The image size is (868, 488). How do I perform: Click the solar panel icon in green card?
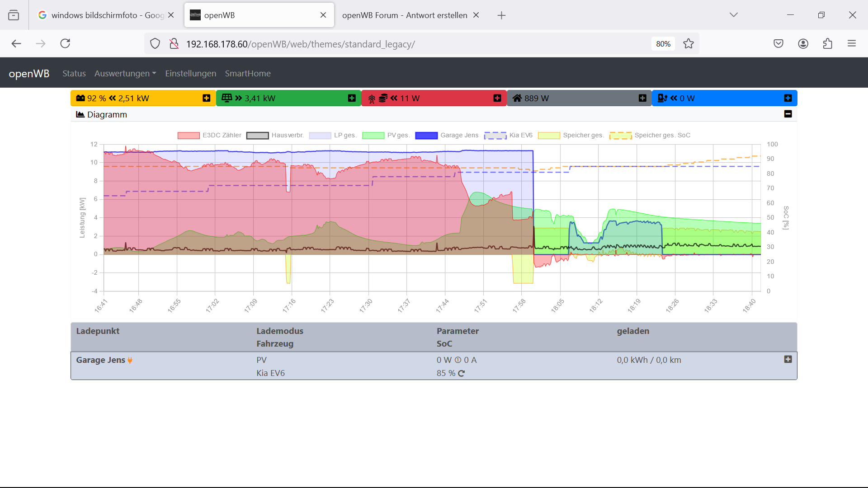(x=227, y=98)
